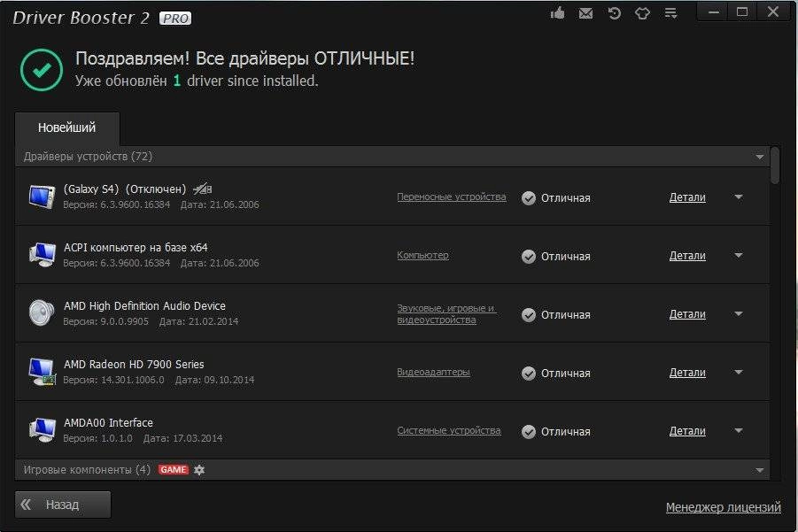Click the driver list vertical scrollbar thumb

775,166
